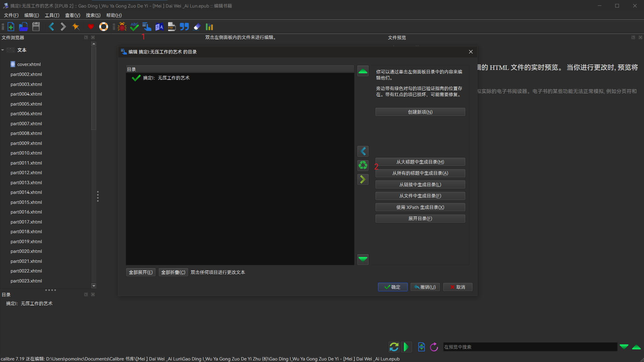Viewport: 644px width, 362px height.
Task: Click the new file toolbar icon
Action: coord(11,27)
